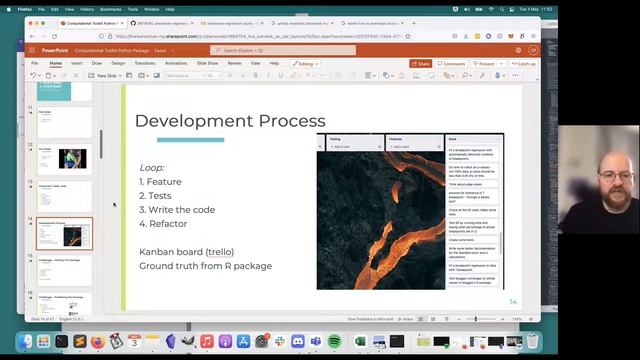Open the PowerPoint app launcher waffle icon
This screenshot has height=360, width=640.
coord(32,50)
